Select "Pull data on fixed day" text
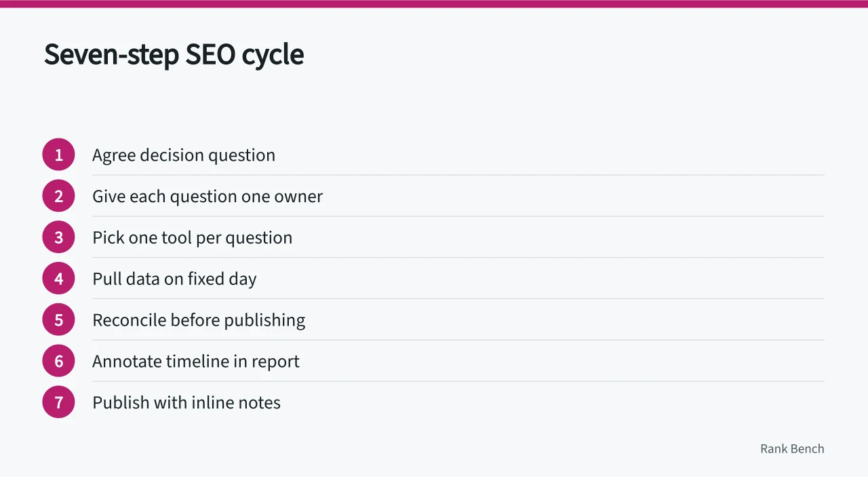 [174, 280]
